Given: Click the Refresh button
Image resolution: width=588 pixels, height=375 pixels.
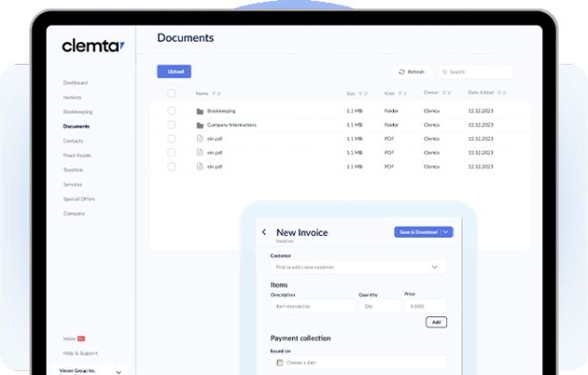Looking at the screenshot, I should point(411,71).
